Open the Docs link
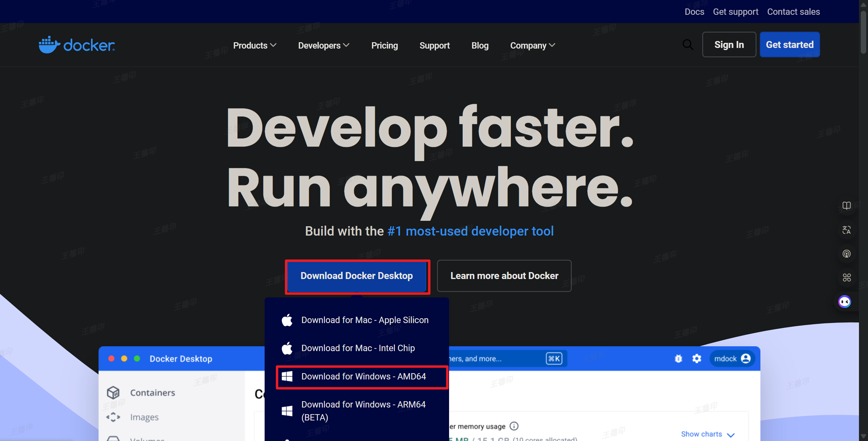The width and height of the screenshot is (868, 441). (694, 12)
